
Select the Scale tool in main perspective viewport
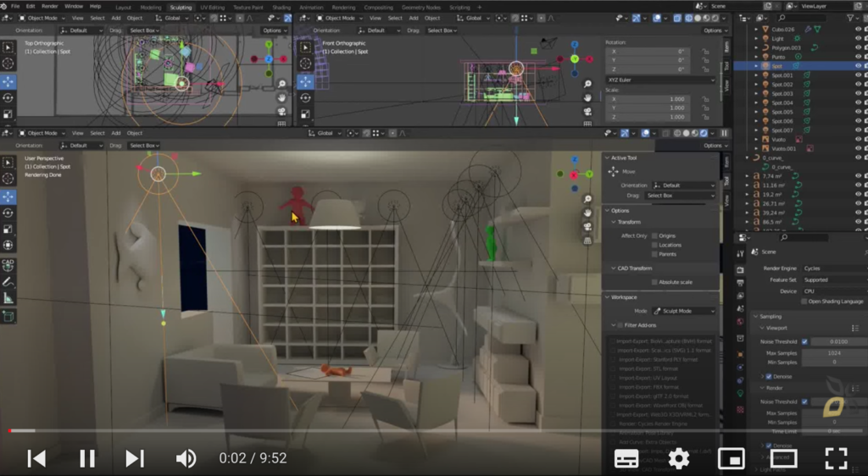8,229
